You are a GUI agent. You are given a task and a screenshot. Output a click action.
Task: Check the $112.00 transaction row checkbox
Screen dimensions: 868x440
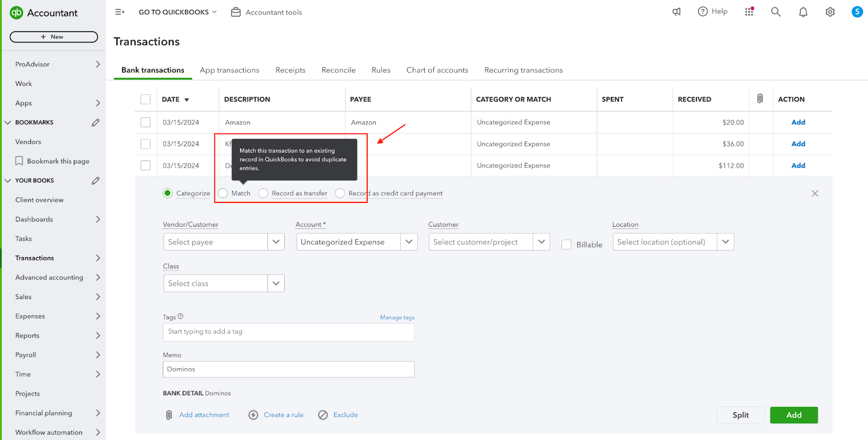coord(145,165)
